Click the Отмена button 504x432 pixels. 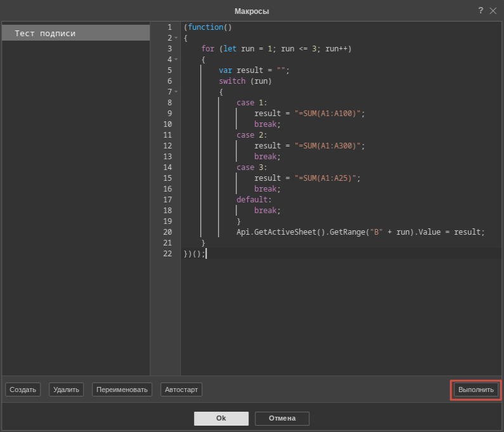(x=282, y=418)
